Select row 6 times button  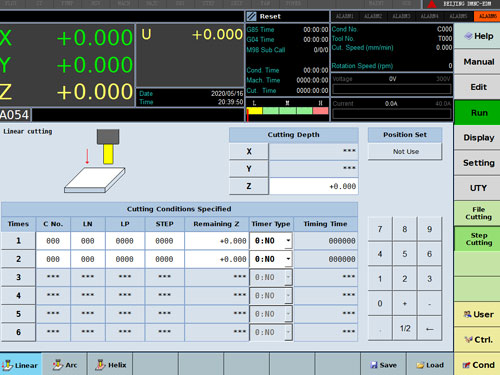point(18,332)
